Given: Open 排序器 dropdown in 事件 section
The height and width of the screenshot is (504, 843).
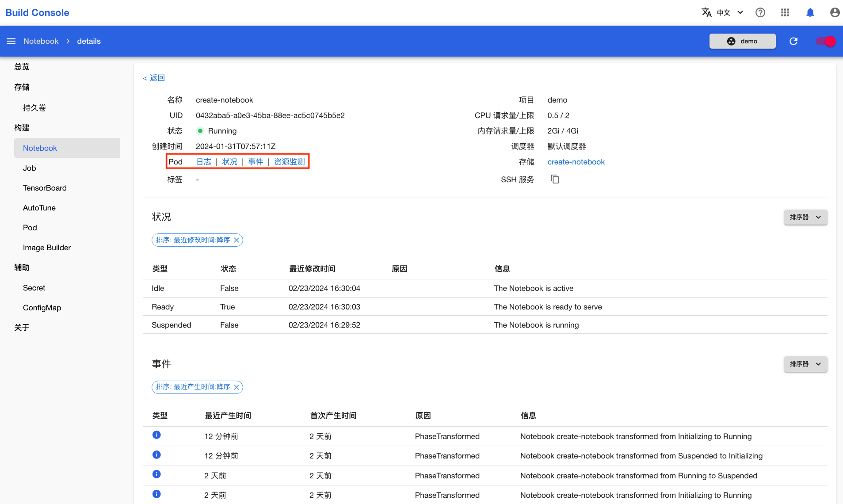Looking at the screenshot, I should (805, 364).
